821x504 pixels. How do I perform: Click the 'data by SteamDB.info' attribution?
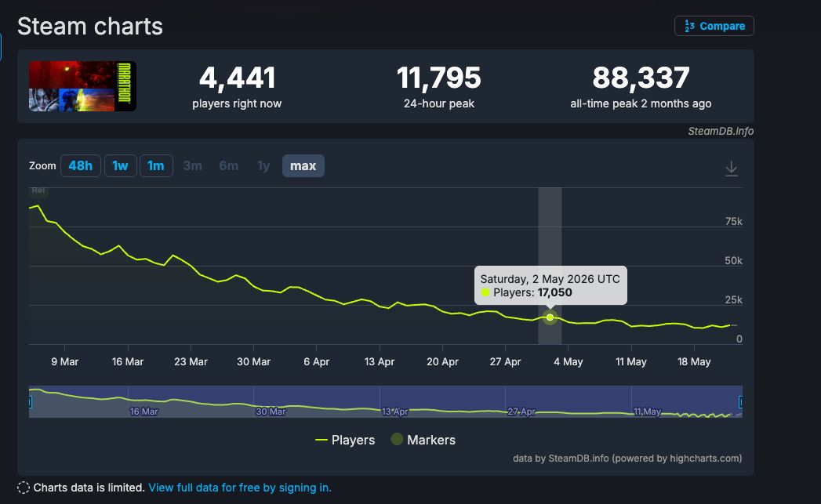[627, 459]
